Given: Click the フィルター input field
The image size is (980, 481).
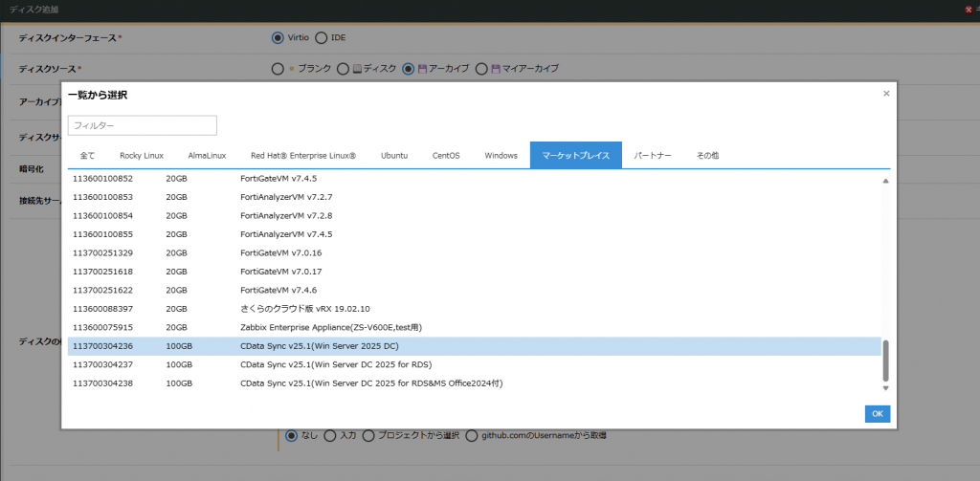Looking at the screenshot, I should coord(143,125).
